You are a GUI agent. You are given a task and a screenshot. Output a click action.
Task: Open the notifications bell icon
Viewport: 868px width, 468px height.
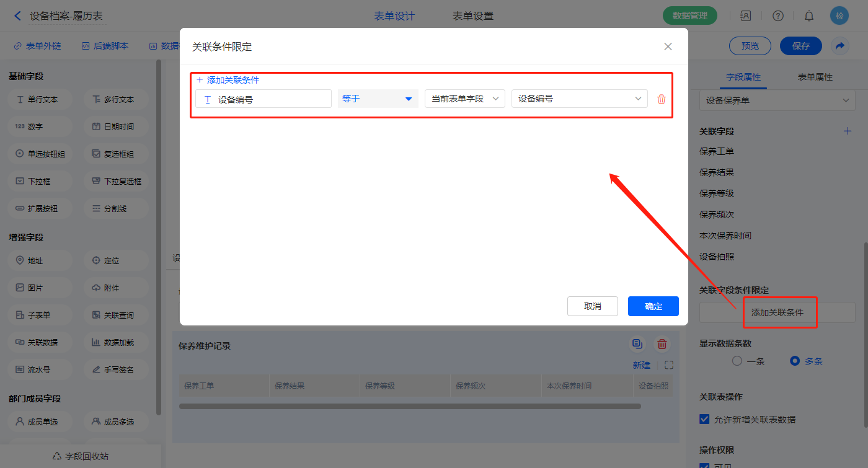coord(809,16)
